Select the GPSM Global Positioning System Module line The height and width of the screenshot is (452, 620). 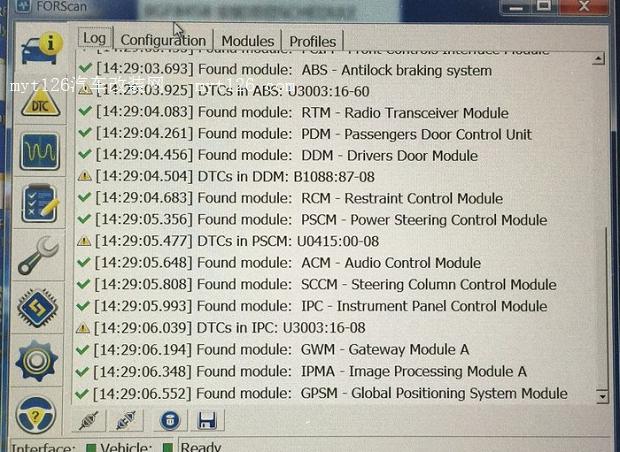321,393
